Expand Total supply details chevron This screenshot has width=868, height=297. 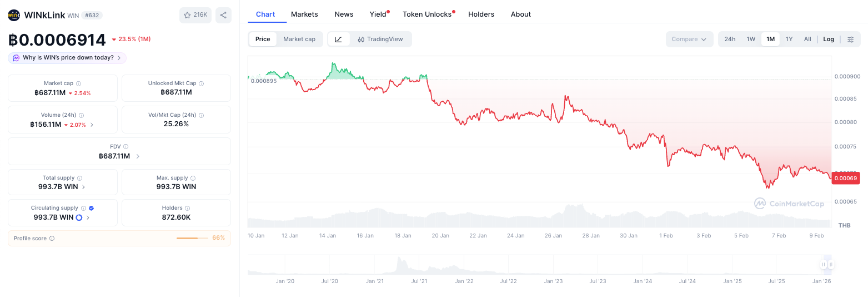[83, 187]
